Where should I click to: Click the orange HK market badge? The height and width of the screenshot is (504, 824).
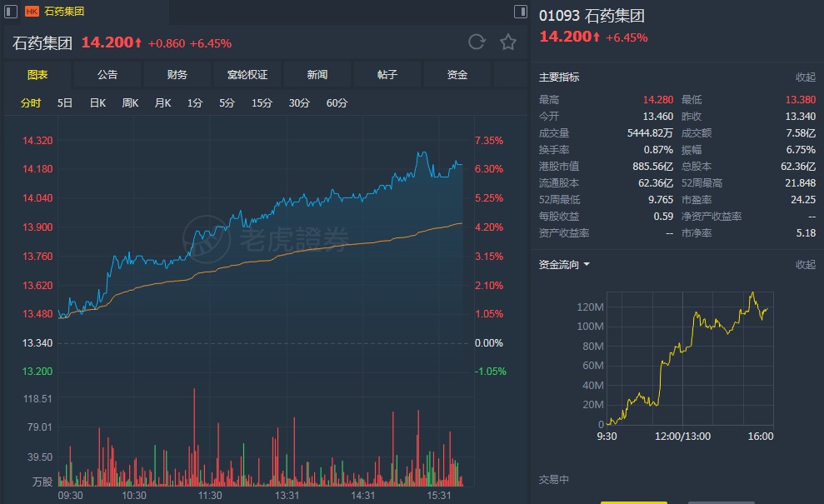click(32, 11)
